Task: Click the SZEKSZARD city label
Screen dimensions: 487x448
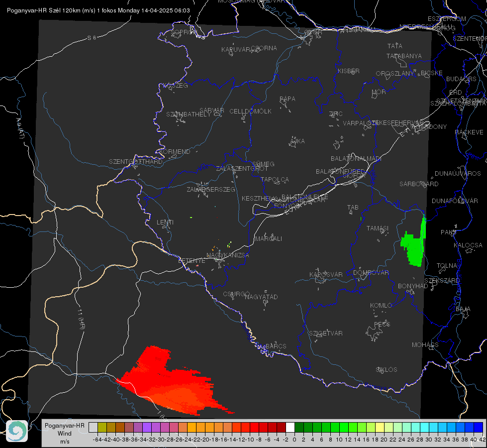Action: pos(442,281)
